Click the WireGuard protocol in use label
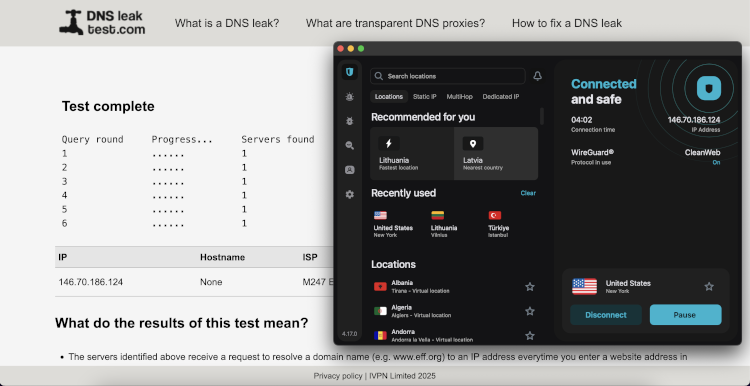Image resolution: width=750 pixels, height=386 pixels. 592,156
